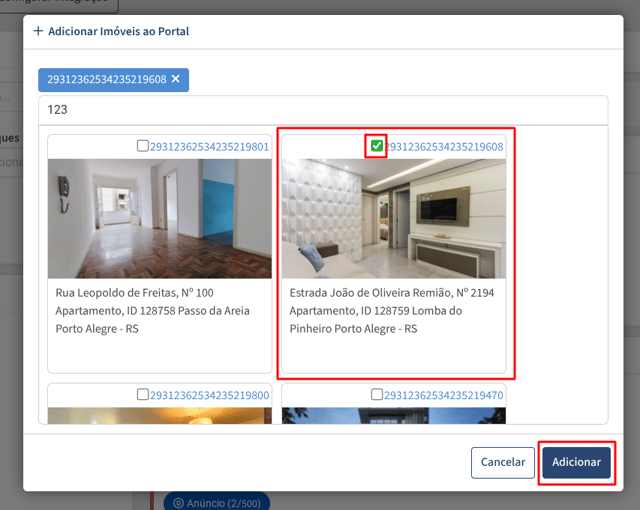Remove the 29312362534235219608 tag with X

(176, 79)
